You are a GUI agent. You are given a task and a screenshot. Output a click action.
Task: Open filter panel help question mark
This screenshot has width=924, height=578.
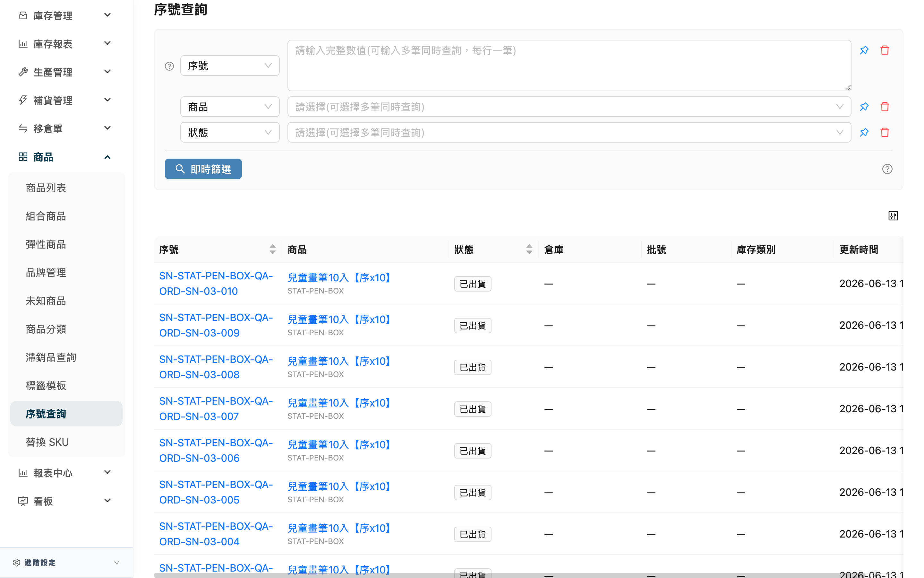pyautogui.click(x=887, y=169)
